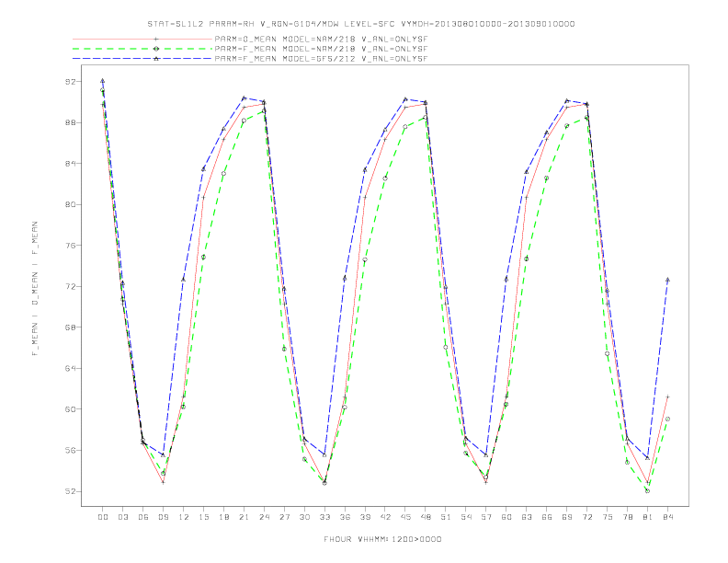This screenshot has width=728, height=563.
Task: Click y-axis tick label 92
Action: 71,82
